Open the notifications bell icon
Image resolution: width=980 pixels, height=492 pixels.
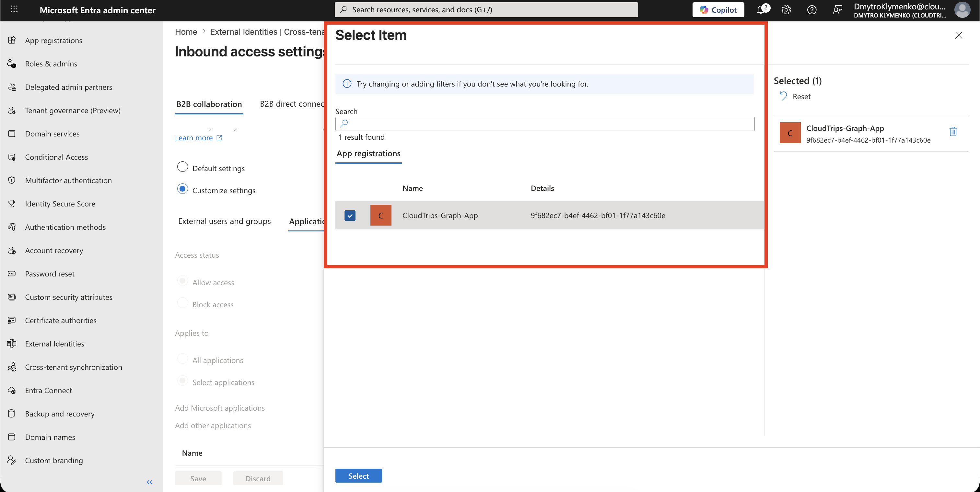(x=761, y=10)
